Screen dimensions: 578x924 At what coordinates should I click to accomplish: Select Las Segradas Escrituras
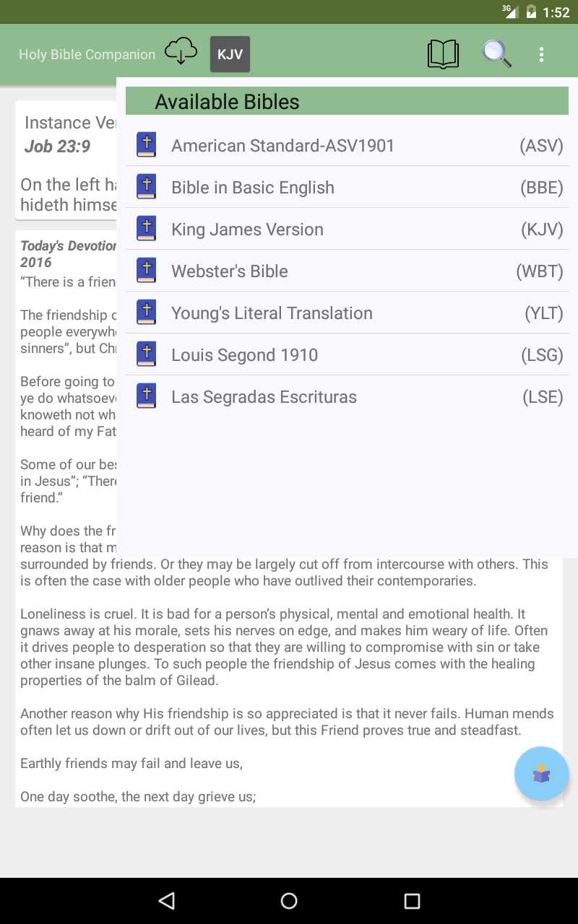[347, 396]
